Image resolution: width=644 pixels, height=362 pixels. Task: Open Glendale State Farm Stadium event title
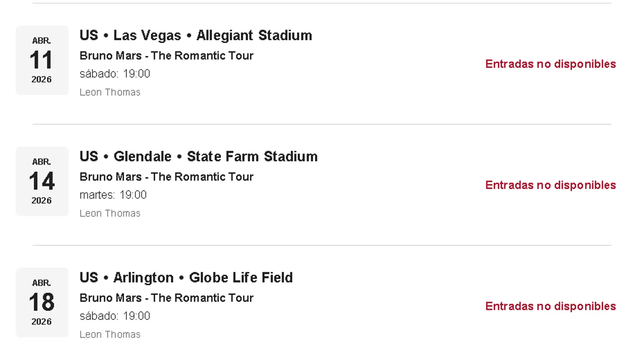[x=198, y=156]
